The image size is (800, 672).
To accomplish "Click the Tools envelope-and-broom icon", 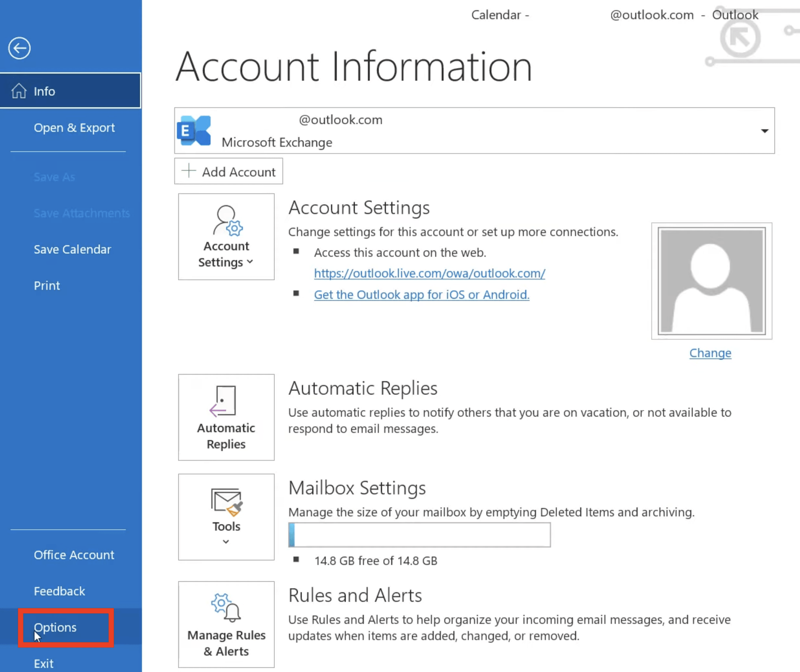I will (x=227, y=502).
